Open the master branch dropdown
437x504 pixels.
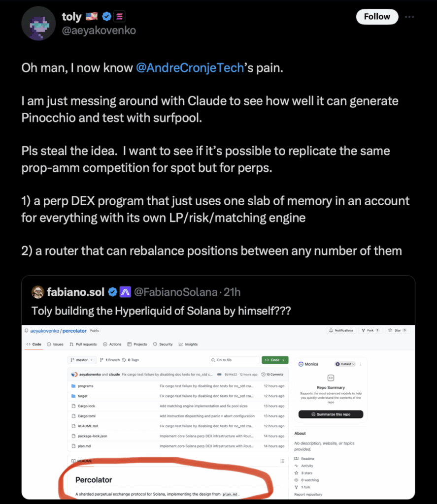click(81, 360)
